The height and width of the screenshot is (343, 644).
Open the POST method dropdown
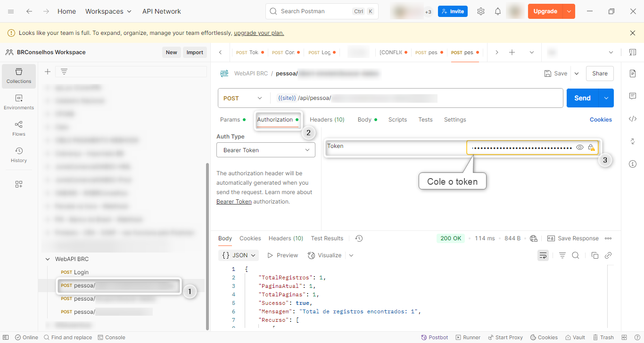tap(243, 98)
